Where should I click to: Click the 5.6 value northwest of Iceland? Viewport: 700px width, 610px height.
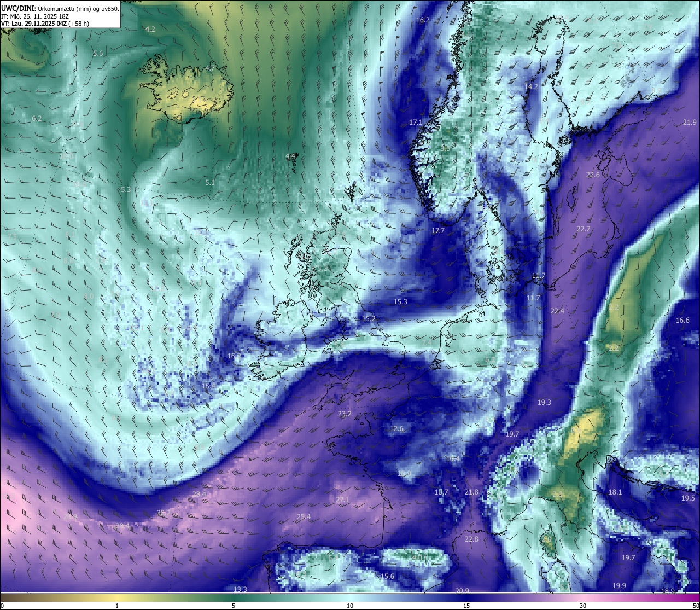(98, 54)
